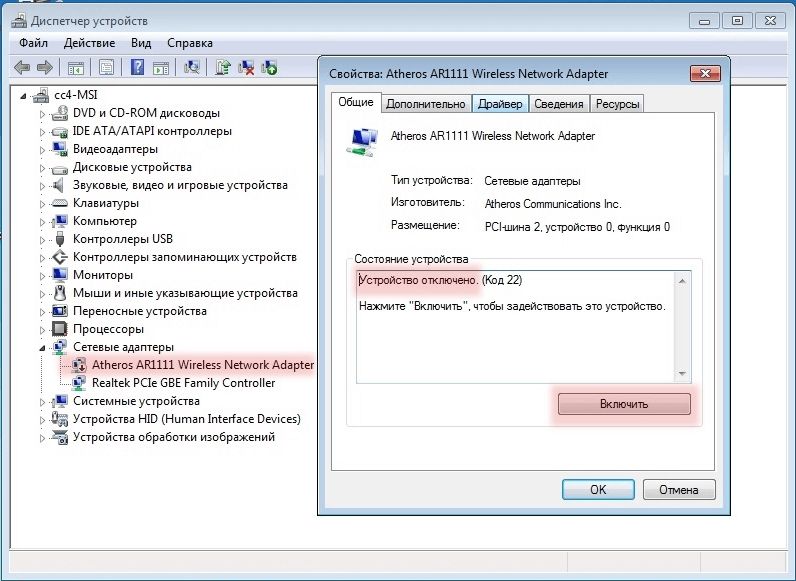Click the Properties sheet toolbar icon

pos(106,68)
